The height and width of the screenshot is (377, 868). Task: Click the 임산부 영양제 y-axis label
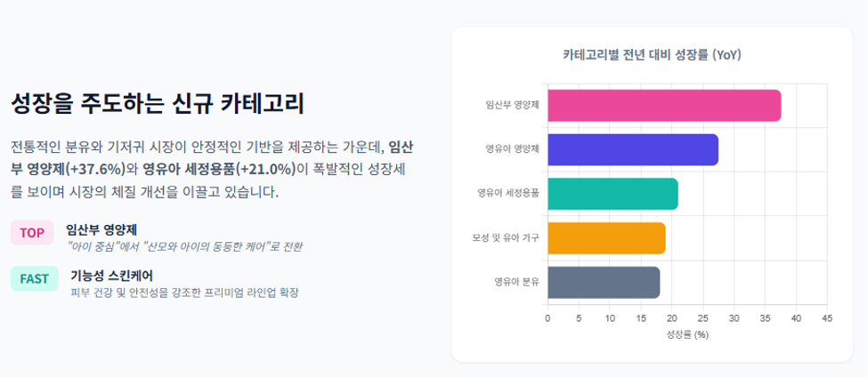[512, 105]
